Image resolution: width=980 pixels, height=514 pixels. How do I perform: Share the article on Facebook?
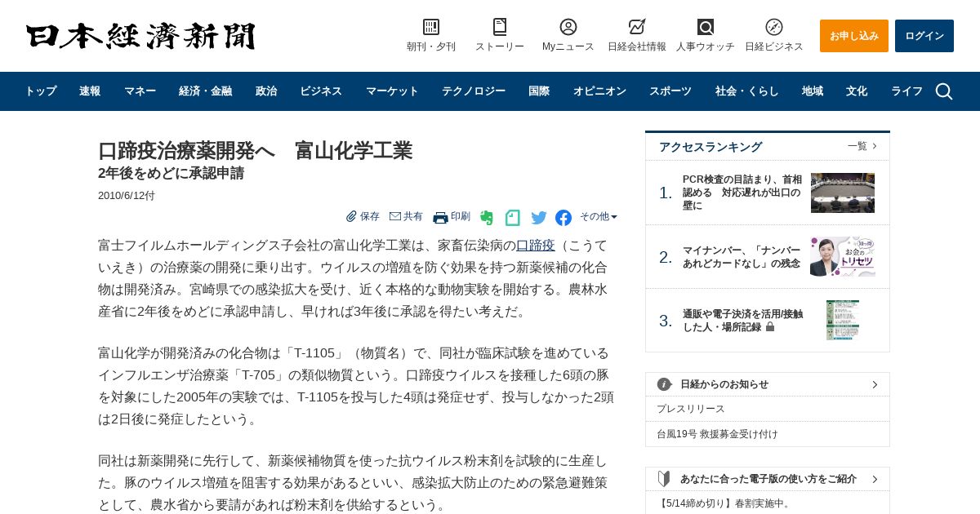click(563, 218)
